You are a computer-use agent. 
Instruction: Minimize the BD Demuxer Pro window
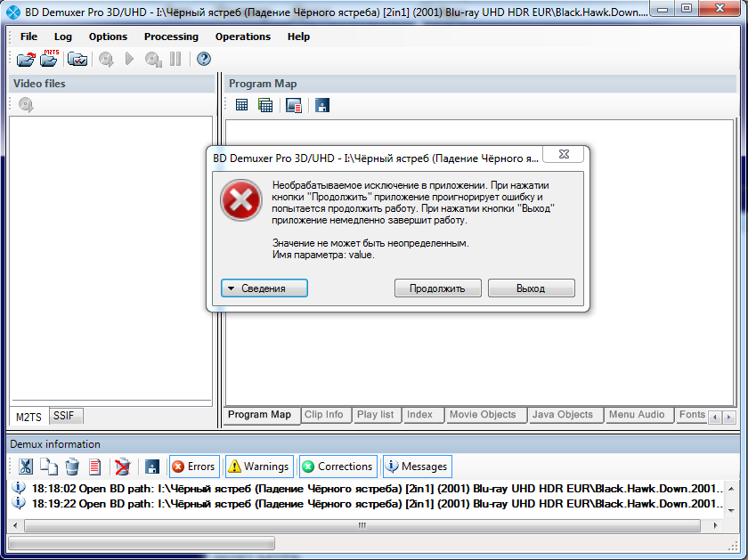click(663, 9)
